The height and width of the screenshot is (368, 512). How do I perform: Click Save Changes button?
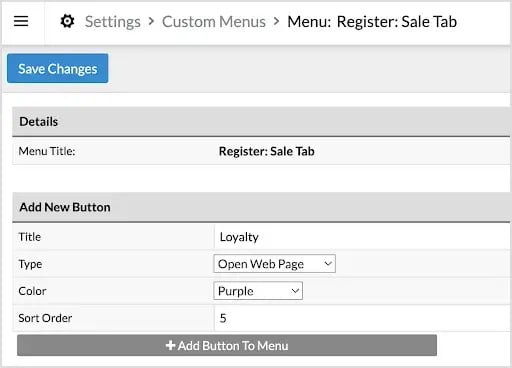click(x=58, y=68)
